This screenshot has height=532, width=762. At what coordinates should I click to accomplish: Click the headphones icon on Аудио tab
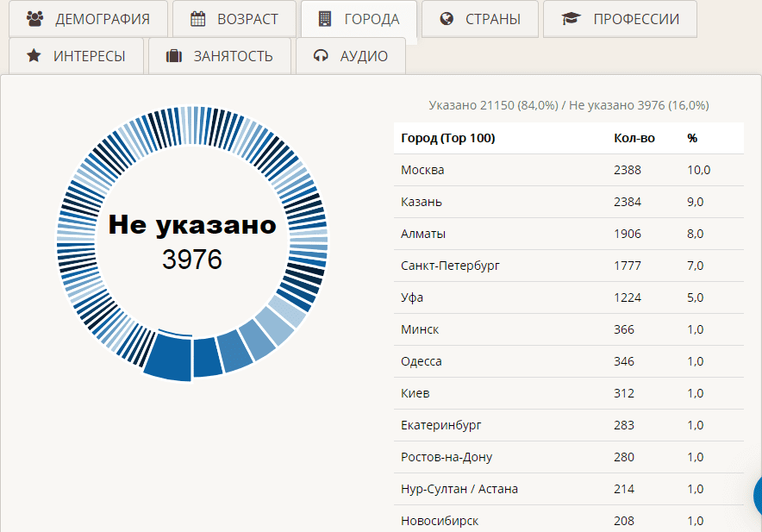click(x=320, y=54)
